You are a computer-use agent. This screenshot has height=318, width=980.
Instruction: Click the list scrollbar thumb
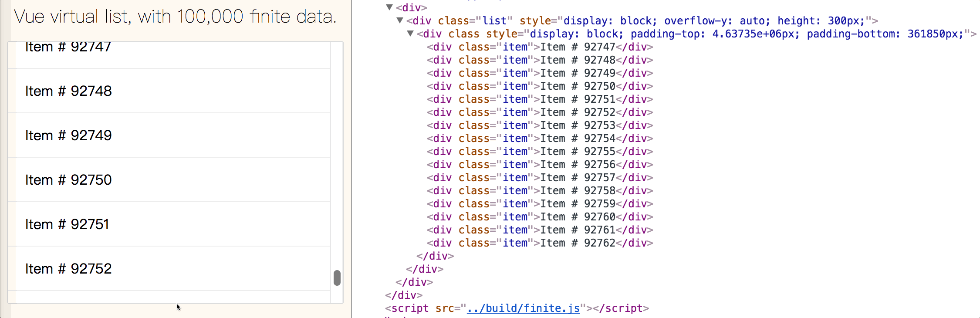337,278
